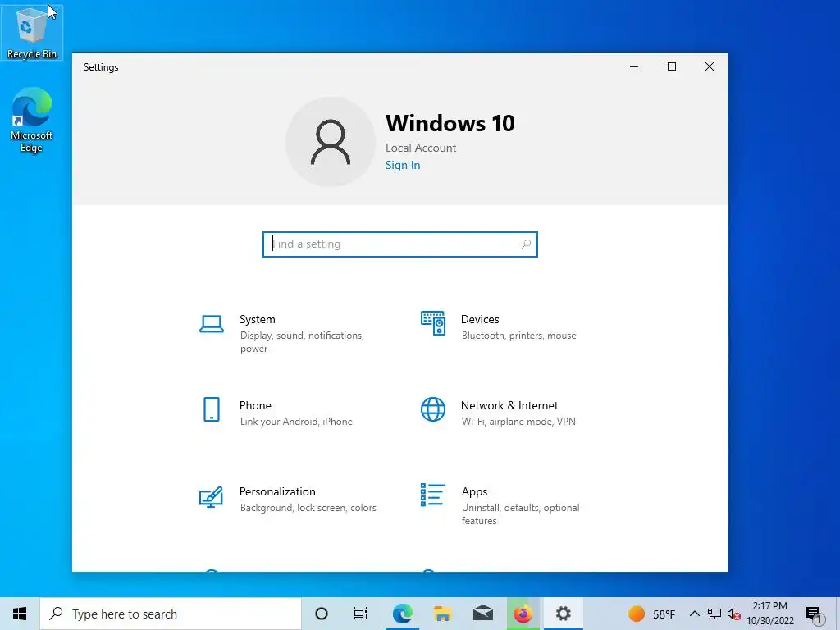
Task: Click 'Link your Android, iPhone' description
Action: pyautogui.click(x=296, y=422)
